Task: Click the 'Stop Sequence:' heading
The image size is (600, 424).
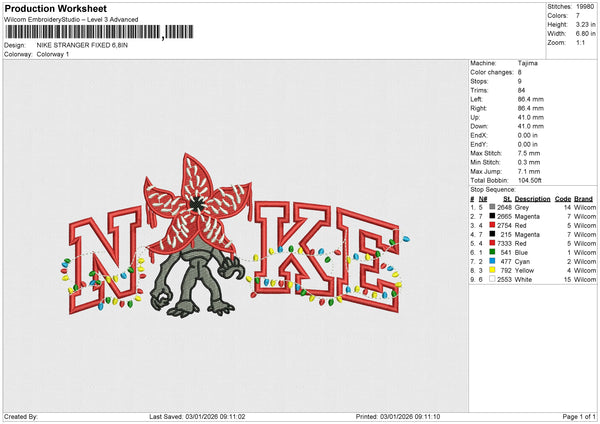Action: click(x=493, y=190)
